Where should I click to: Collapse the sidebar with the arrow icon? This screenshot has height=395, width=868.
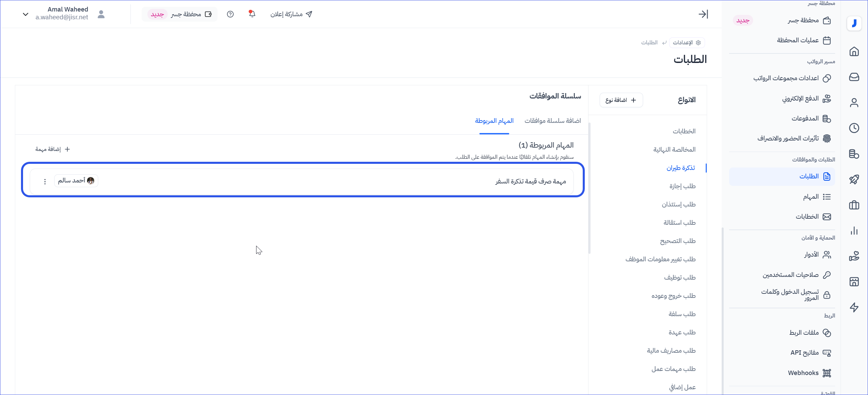click(703, 14)
